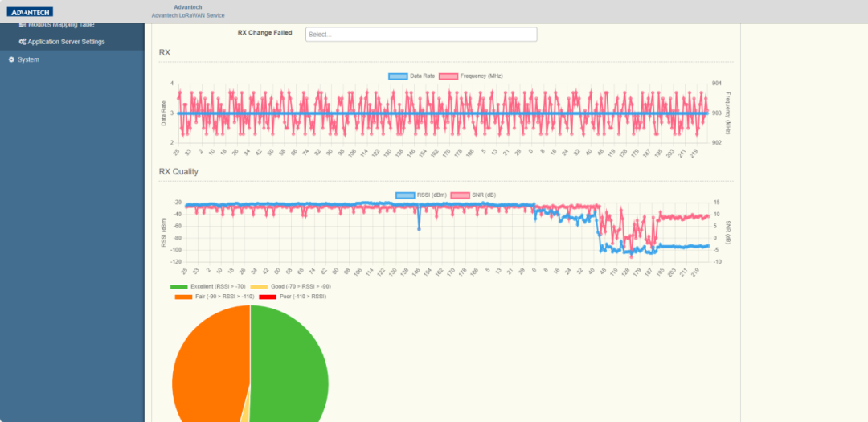Image resolution: width=868 pixels, height=422 pixels.
Task: Click the gear icon beside System
Action: (11, 59)
